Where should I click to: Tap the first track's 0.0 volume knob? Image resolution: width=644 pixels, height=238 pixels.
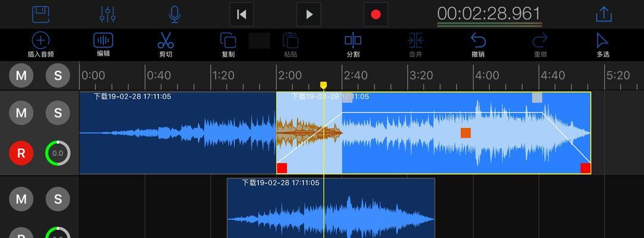58,153
